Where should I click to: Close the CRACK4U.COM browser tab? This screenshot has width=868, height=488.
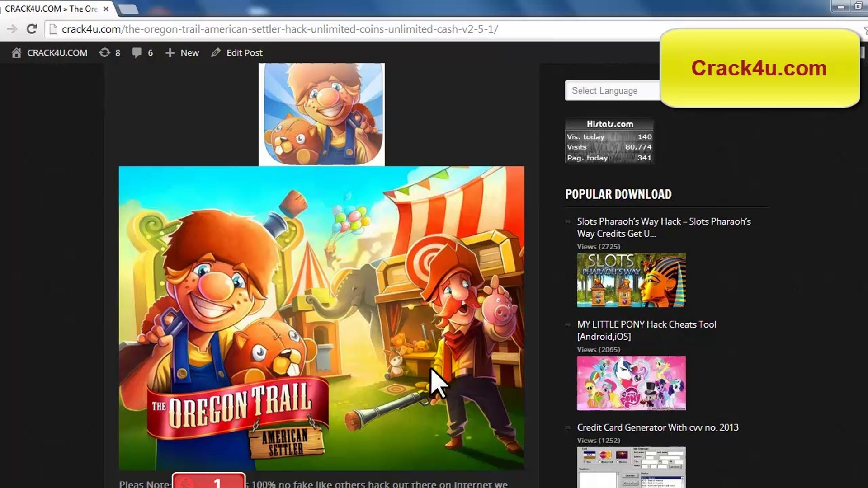[106, 9]
